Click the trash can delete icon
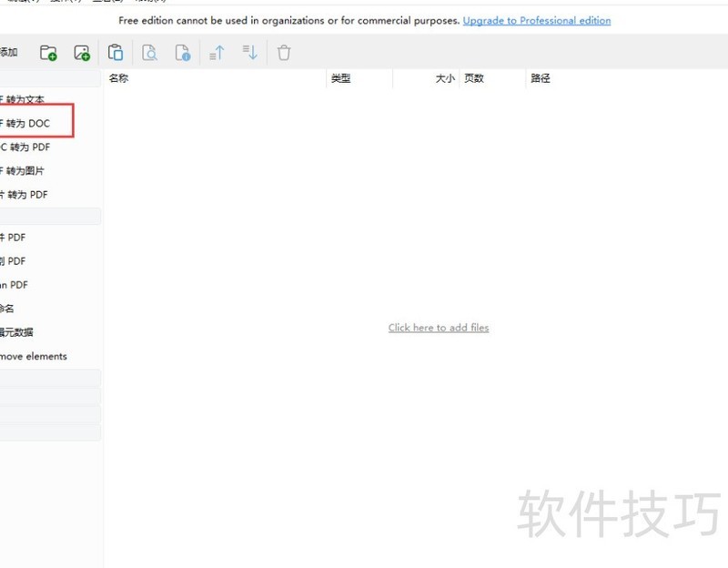The width and height of the screenshot is (728, 568). (284, 53)
